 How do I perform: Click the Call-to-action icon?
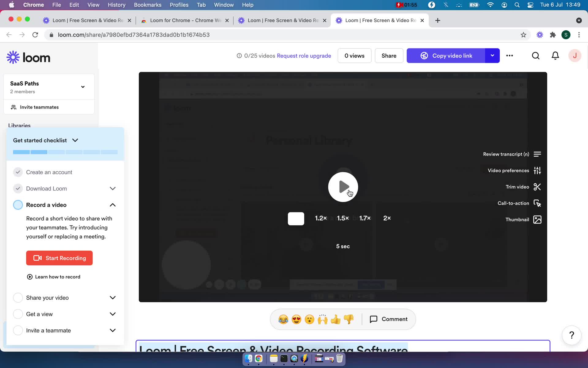(537, 203)
